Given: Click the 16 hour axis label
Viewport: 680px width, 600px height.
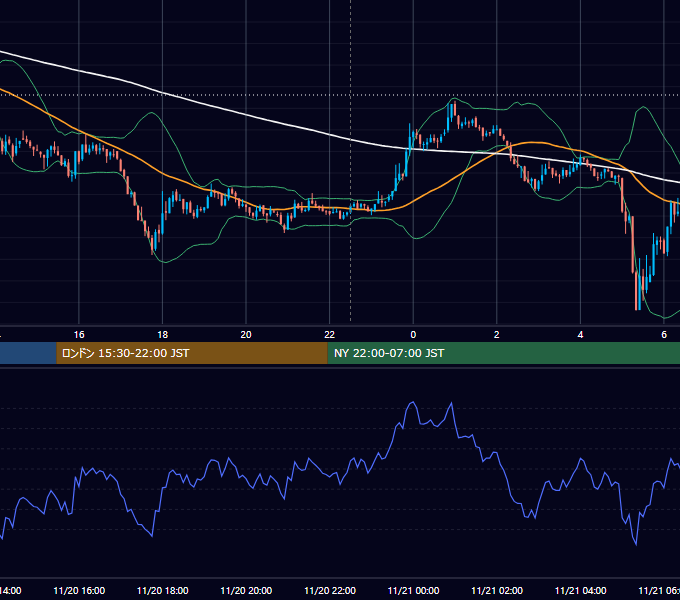Looking at the screenshot, I should tap(79, 335).
